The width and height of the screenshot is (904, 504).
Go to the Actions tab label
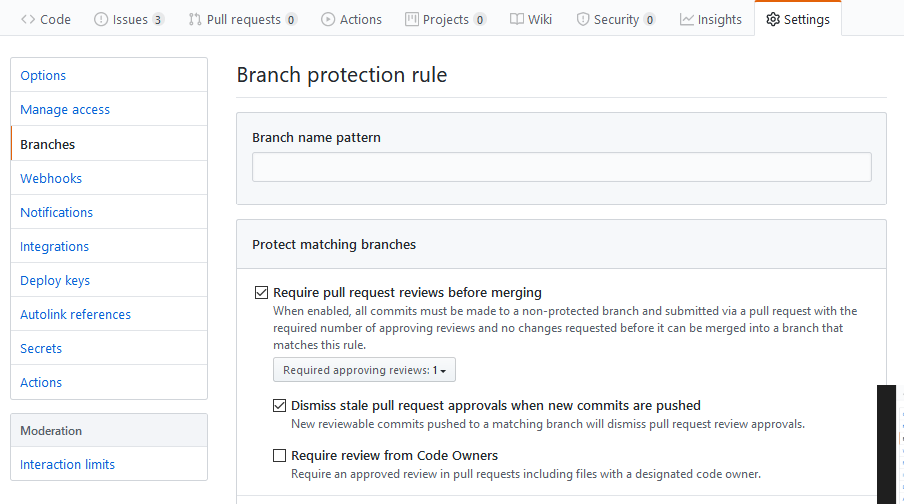click(x=360, y=19)
